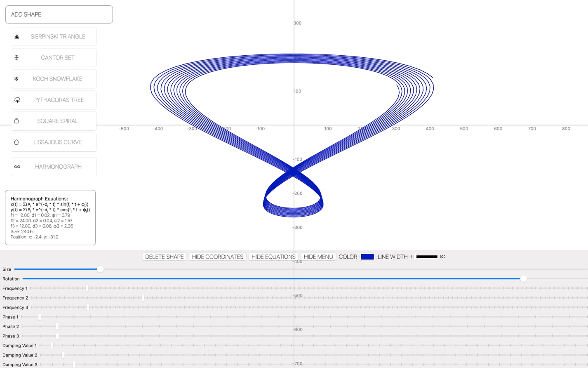Hide the shape settings menu
Viewport: 588px width, 368px height.
pos(318,257)
